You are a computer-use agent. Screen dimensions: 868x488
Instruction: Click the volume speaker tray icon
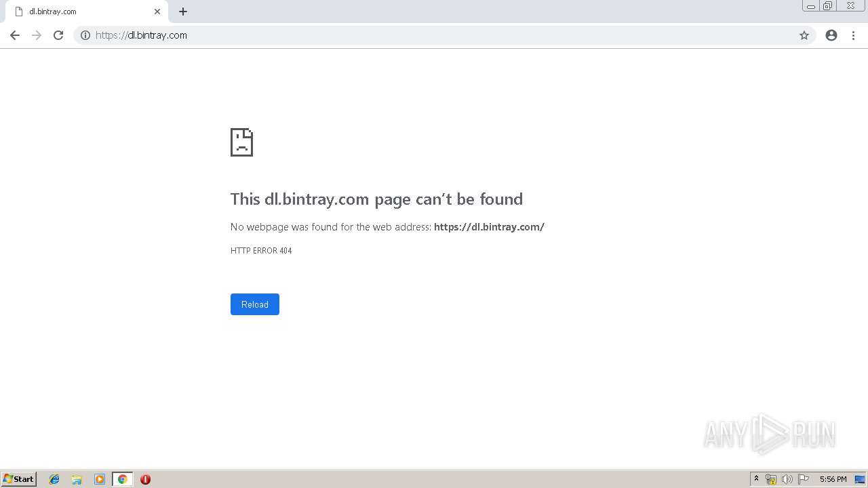[x=787, y=479]
